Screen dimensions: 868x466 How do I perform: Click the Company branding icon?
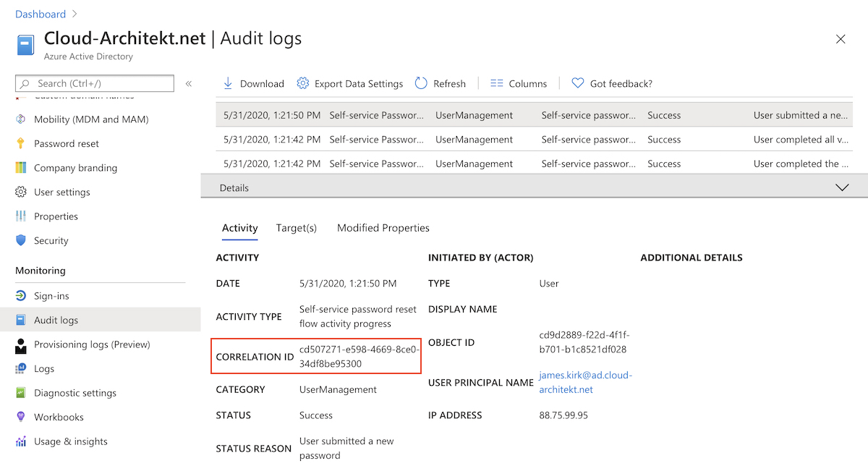click(x=21, y=168)
